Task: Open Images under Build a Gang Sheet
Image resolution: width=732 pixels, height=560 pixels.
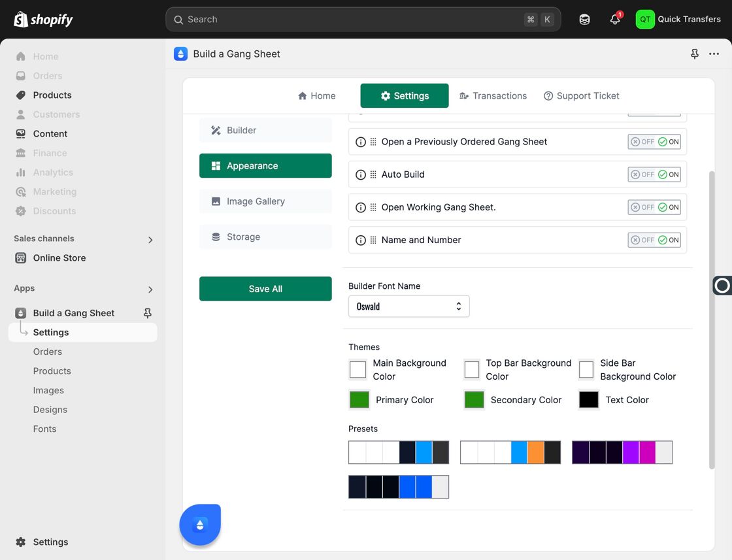Action: [48, 391]
